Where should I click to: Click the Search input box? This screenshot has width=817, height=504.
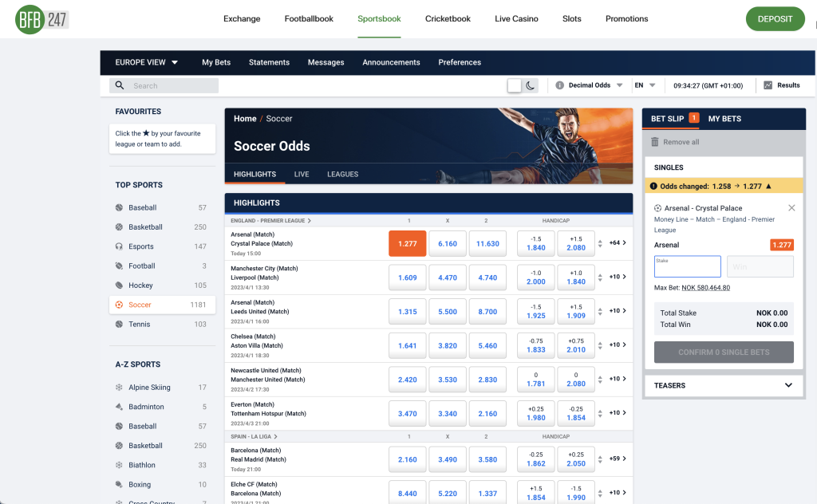164,85
